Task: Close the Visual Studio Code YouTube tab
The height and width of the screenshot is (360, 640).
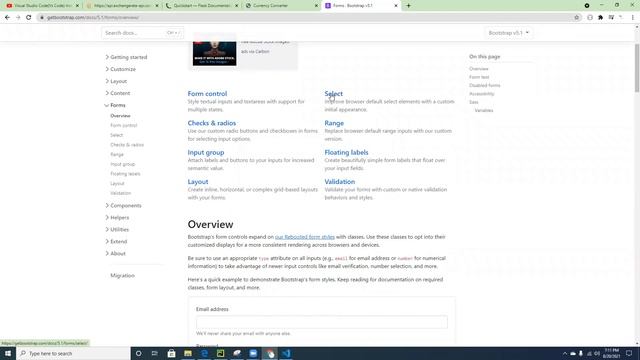Action: [77, 6]
